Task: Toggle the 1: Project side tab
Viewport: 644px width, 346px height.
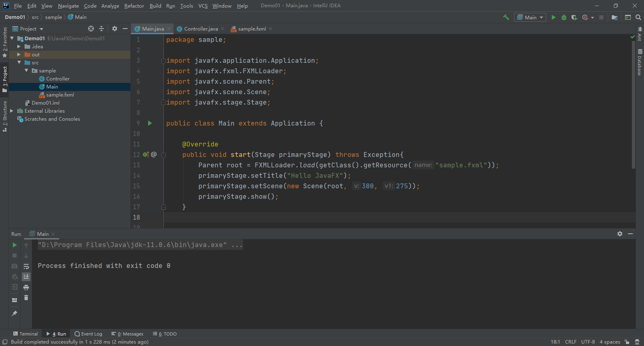Action: click(4, 80)
